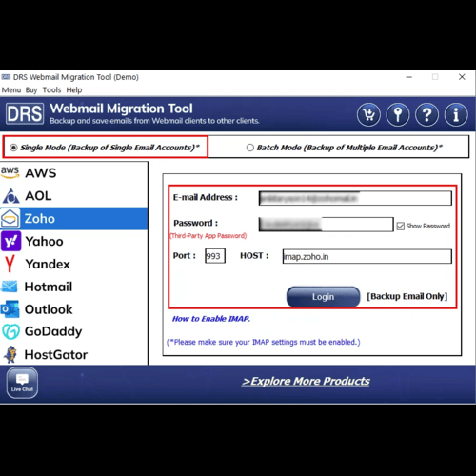Close the DRS Webmail Migration Tool window
Screen dimensions: 476x476
462,77
